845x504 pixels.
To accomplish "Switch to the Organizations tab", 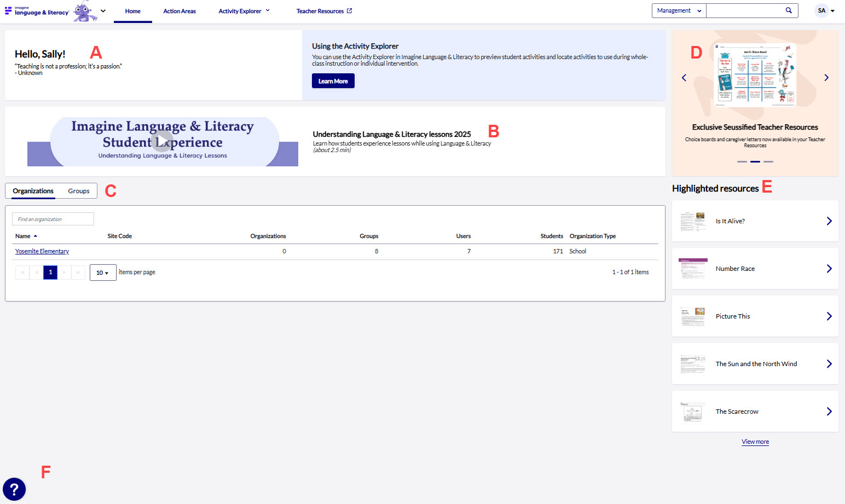I will click(x=33, y=191).
